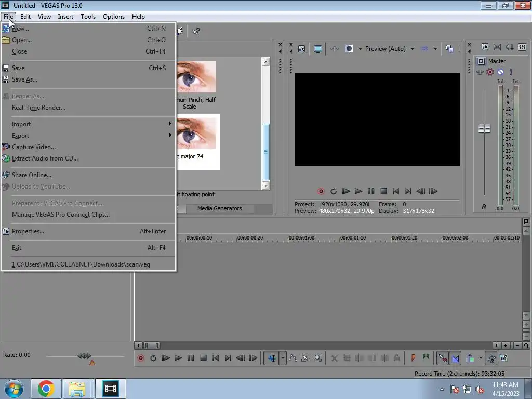Screen dimensions: 532x399
Task: Open recent file scan.veg
Action: coord(88,264)
